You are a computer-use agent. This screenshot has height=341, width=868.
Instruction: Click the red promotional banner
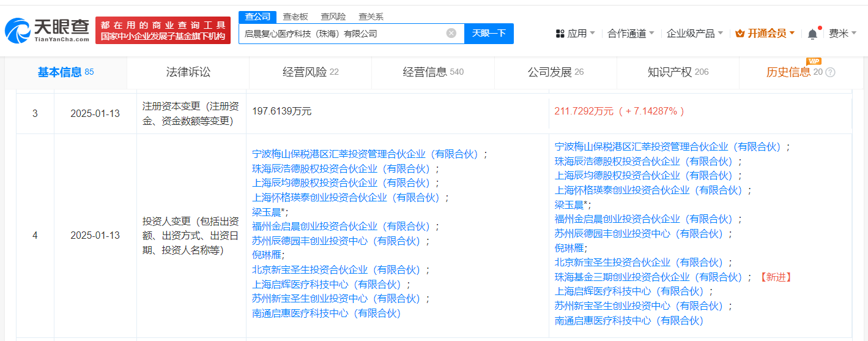[x=163, y=30]
